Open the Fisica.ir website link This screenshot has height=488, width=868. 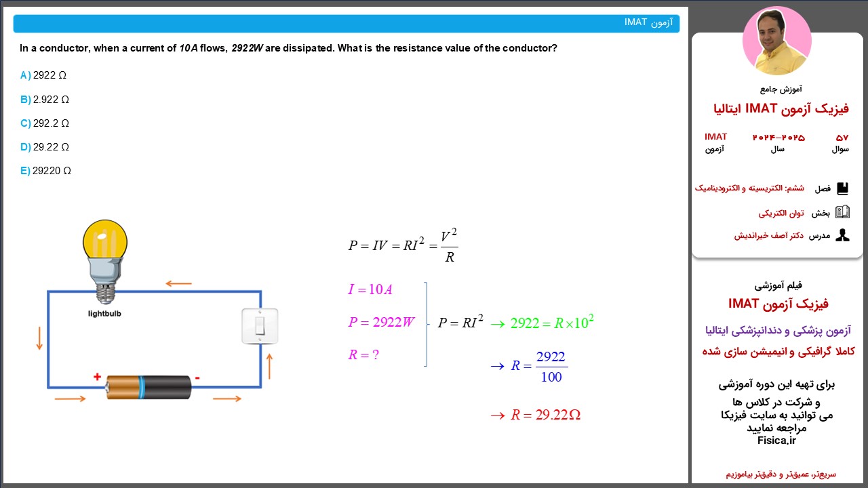coord(776,440)
